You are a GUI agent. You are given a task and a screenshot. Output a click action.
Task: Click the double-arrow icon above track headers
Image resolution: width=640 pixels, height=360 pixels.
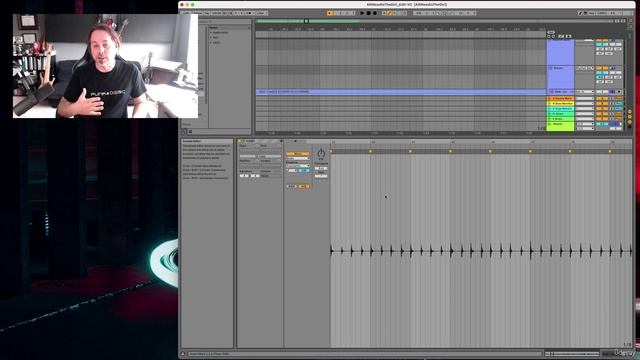tap(551, 32)
